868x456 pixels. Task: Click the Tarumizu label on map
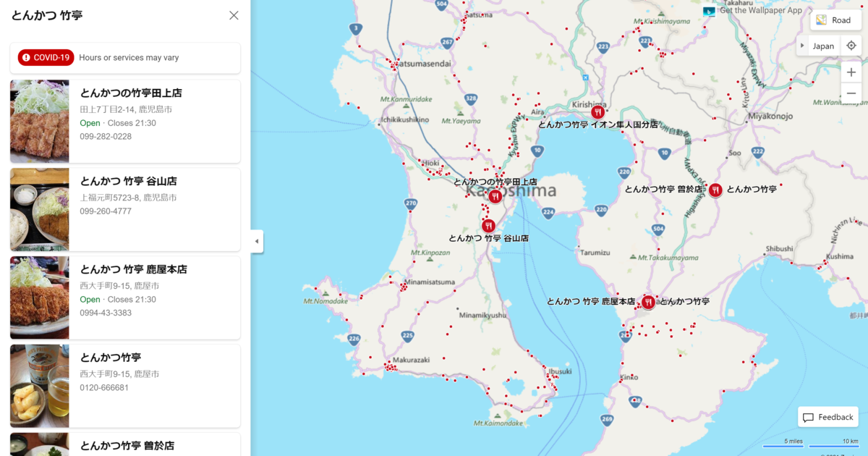click(595, 253)
